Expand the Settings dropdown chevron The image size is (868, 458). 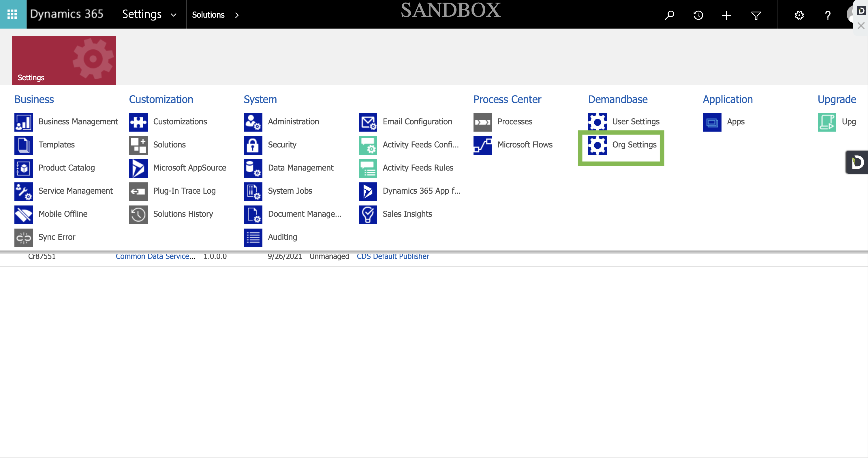[174, 15]
